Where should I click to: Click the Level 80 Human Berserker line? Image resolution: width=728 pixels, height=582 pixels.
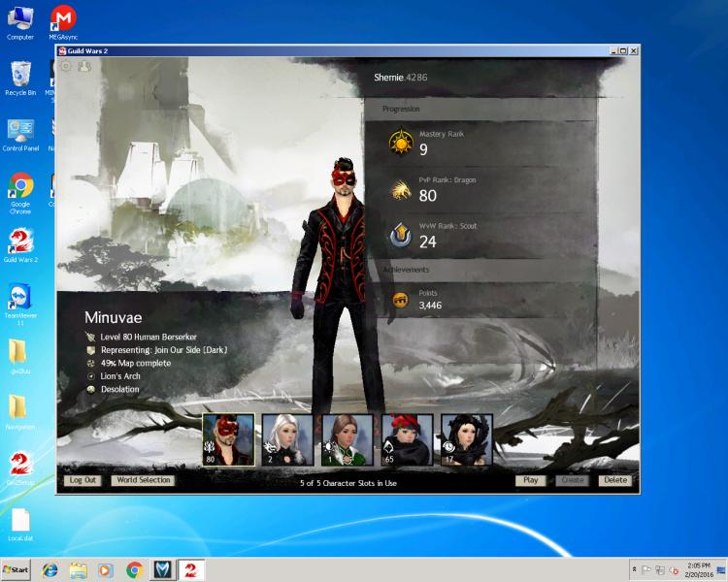(149, 337)
